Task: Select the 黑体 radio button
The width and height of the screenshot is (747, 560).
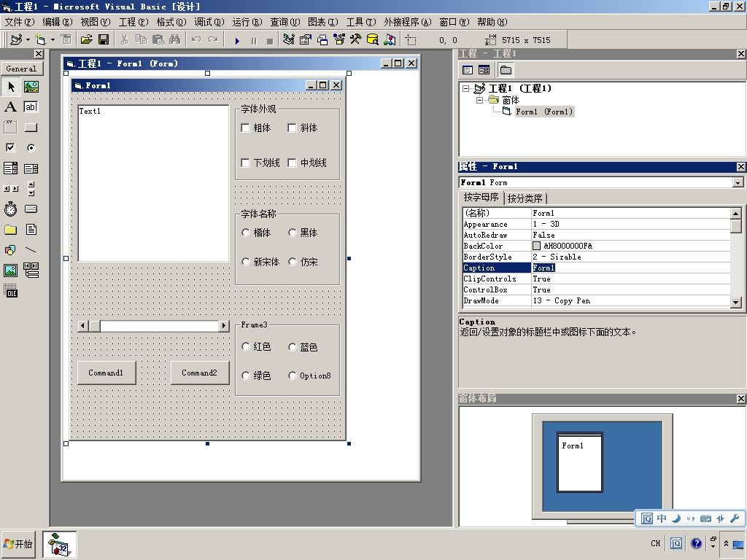Action: (293, 233)
